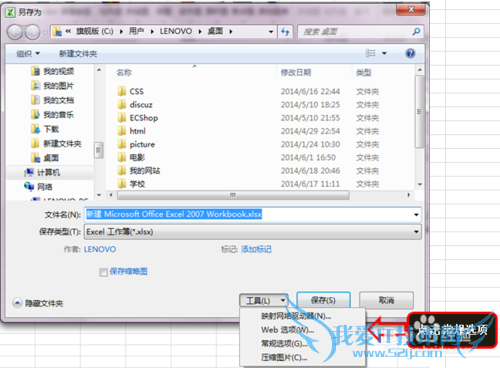Select 计算机 in navigation pane
Image resolution: width=500 pixels, height=368 pixels.
[x=42, y=172]
